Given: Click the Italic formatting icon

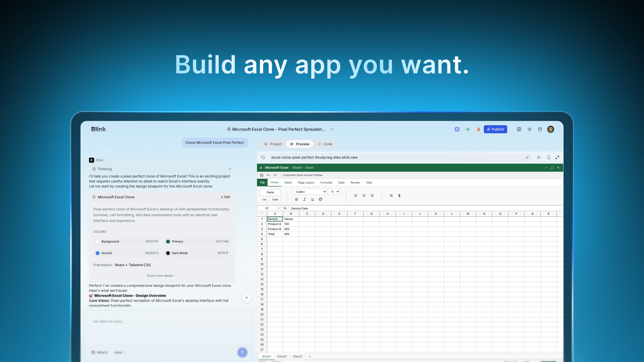Looking at the screenshot, I should (304, 199).
